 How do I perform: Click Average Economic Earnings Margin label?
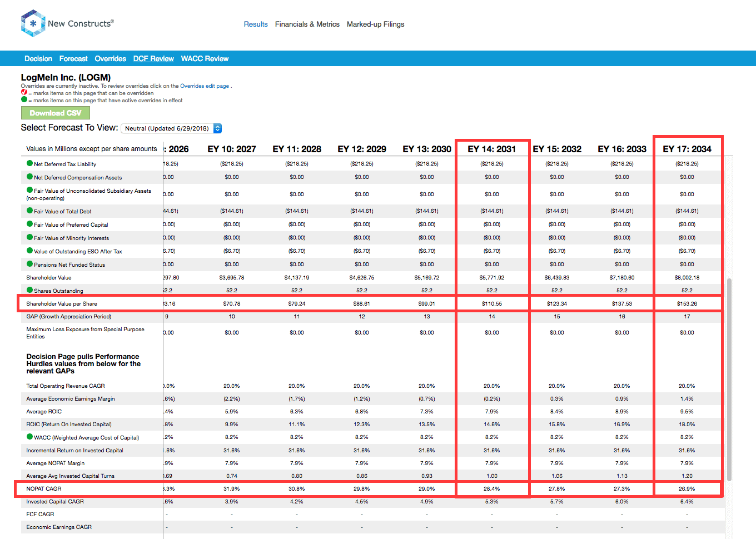pos(71,399)
